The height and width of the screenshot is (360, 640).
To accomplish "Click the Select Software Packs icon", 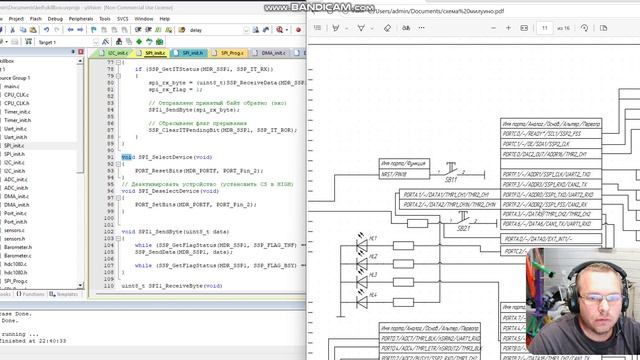I will click(x=149, y=42).
